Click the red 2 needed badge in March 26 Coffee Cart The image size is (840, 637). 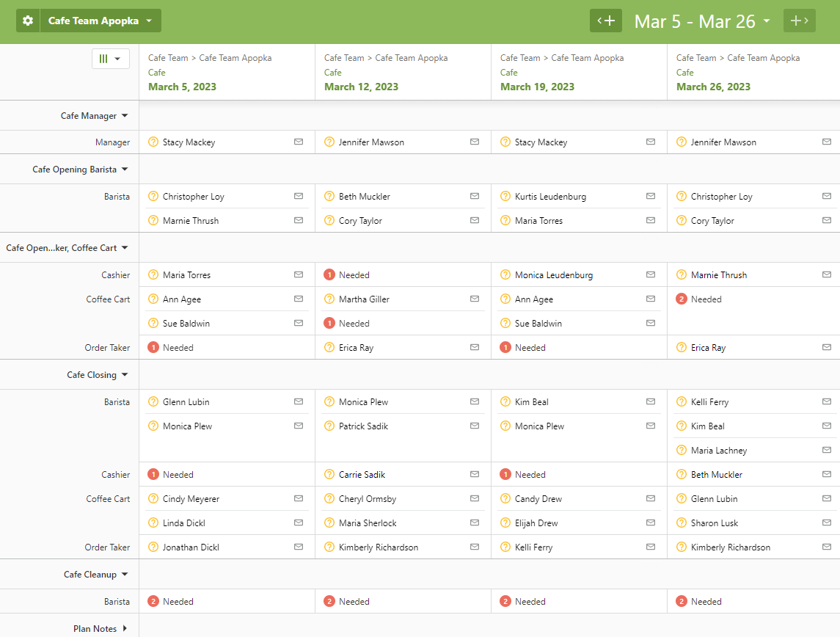682,299
